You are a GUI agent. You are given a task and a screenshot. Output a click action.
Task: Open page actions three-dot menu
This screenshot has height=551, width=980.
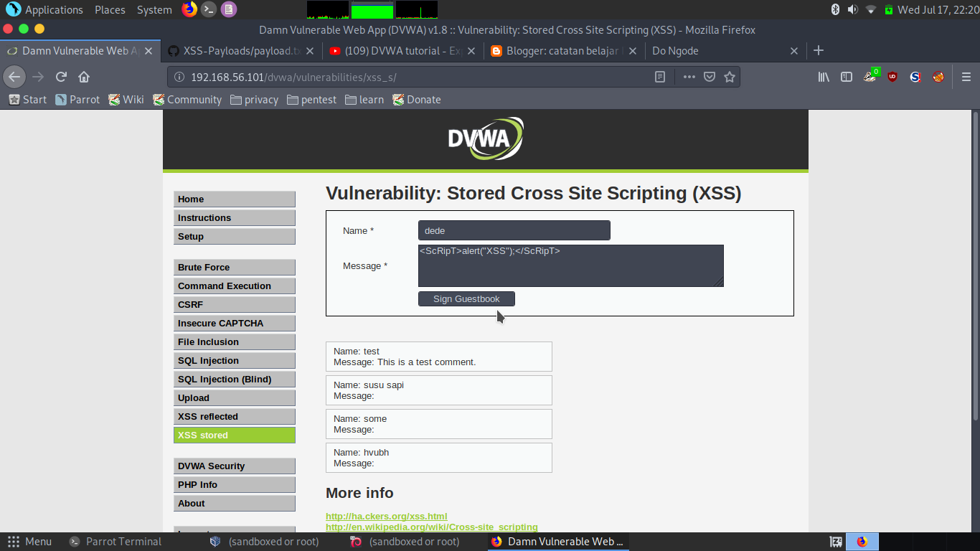click(689, 77)
